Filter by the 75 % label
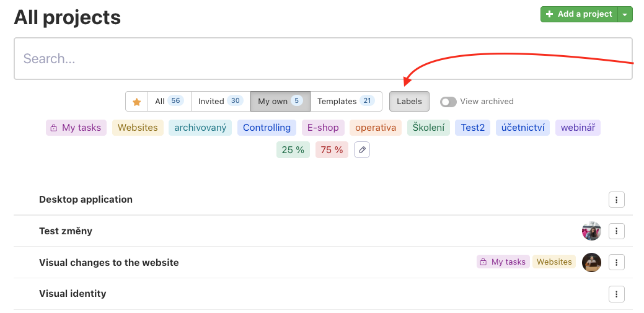Viewport: 644px width, 313px height. point(332,150)
